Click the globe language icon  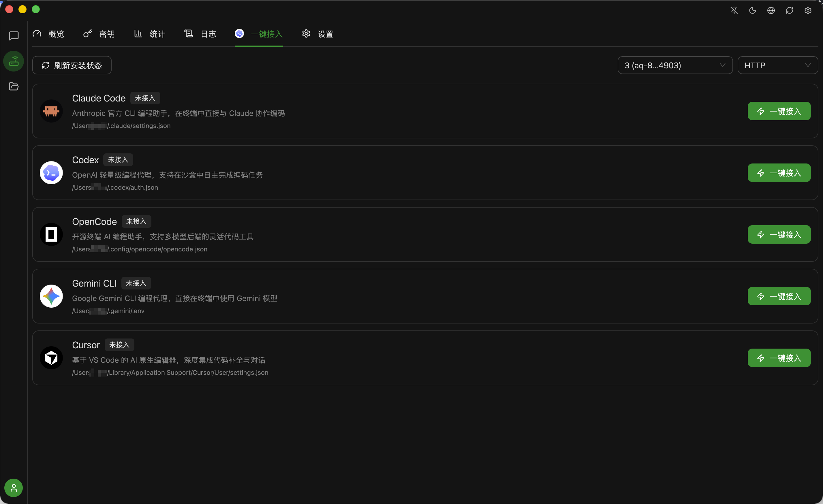click(x=771, y=10)
